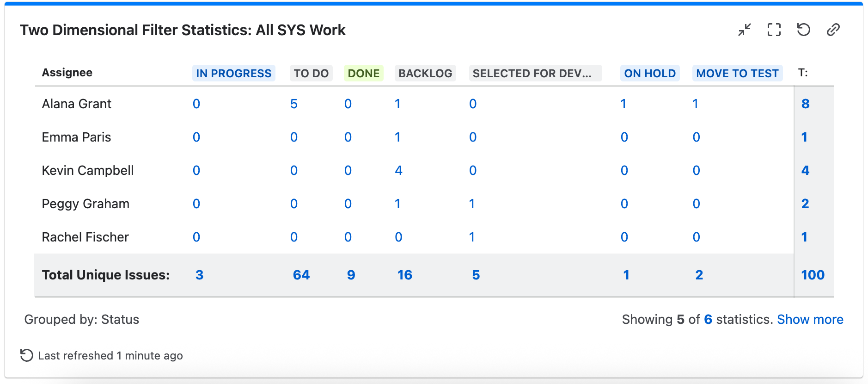Open Emma Paris's Backlog issue count
This screenshot has width=868, height=384.
tap(397, 137)
